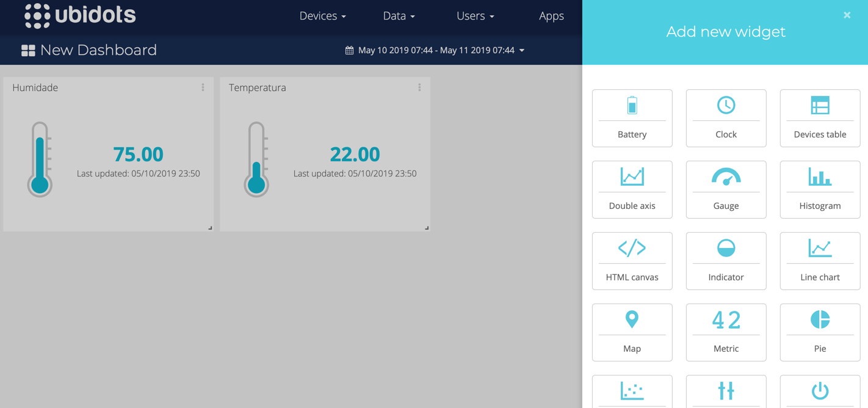Select the Devices table widget

tap(820, 118)
